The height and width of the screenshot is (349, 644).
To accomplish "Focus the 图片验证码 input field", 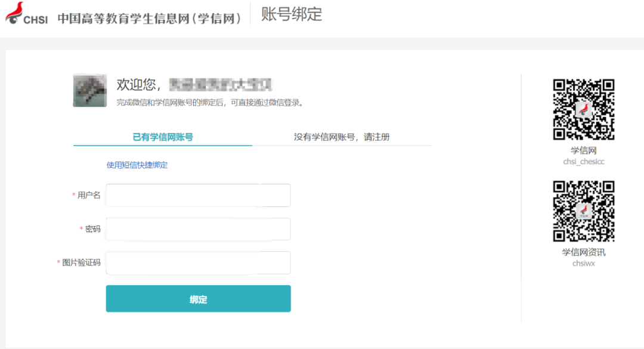I will pyautogui.click(x=198, y=262).
